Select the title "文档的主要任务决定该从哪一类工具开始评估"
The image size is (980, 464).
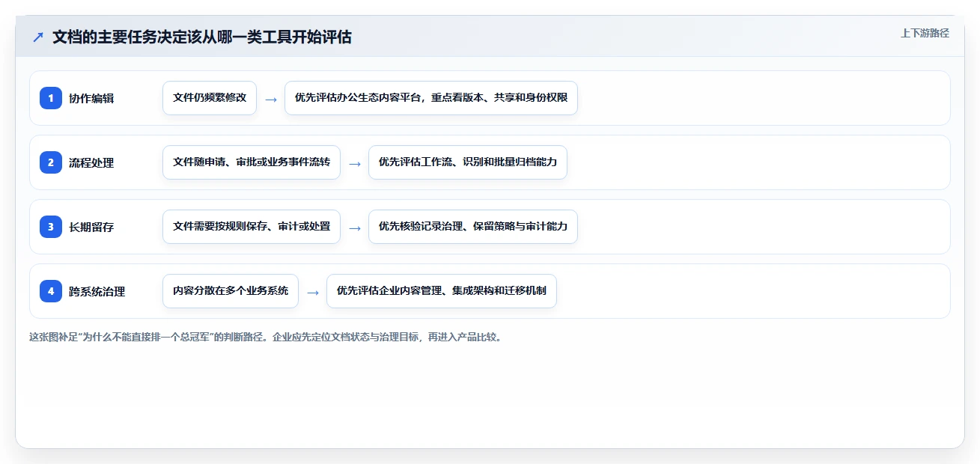pos(202,37)
